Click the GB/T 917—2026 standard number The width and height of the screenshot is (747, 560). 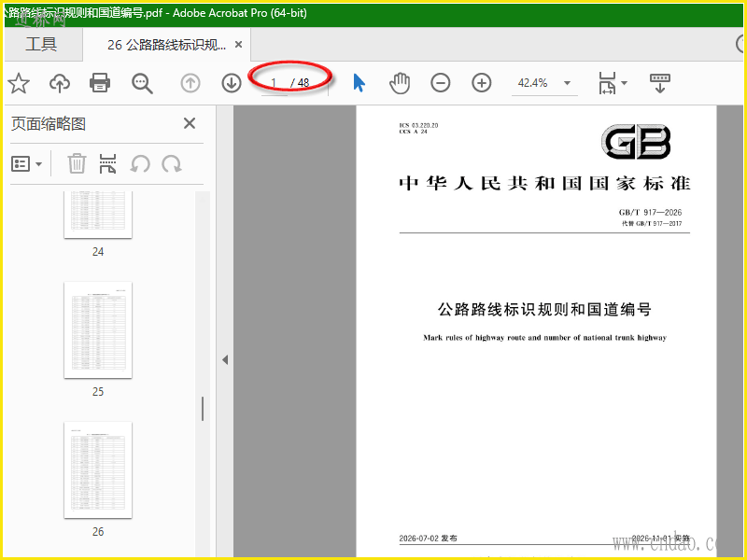tap(650, 213)
